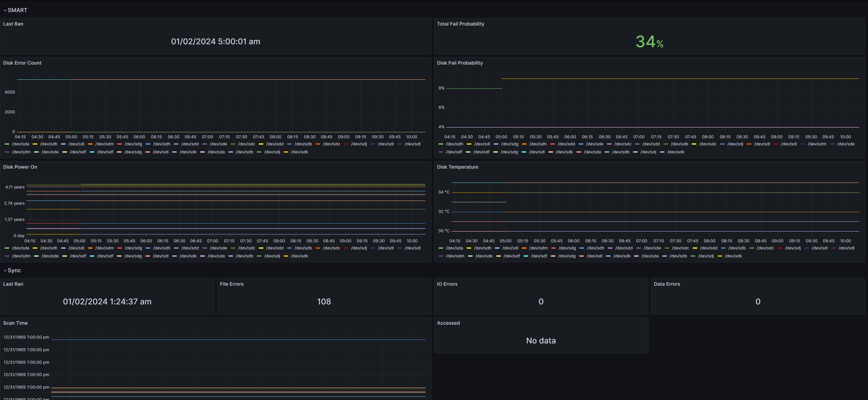Image resolution: width=868 pixels, height=400 pixels.
Task: Toggle green /dev/sda series in Disk Temperature legend
Action: pos(454,248)
